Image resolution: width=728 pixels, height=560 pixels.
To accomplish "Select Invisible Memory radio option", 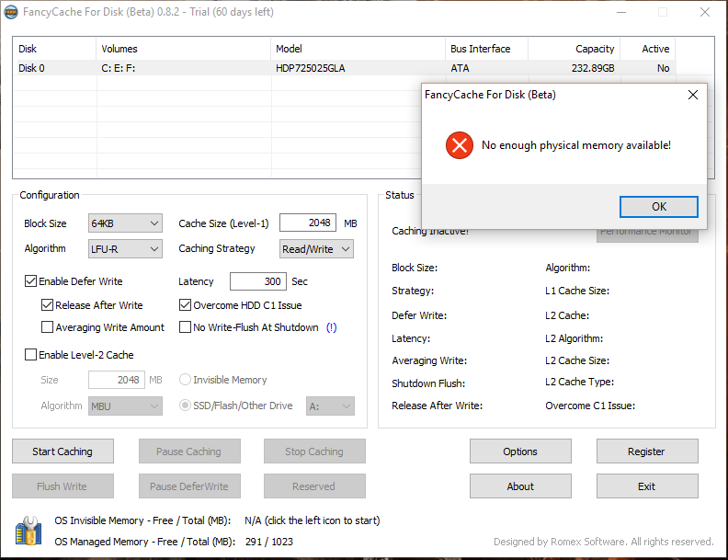I will [x=186, y=380].
